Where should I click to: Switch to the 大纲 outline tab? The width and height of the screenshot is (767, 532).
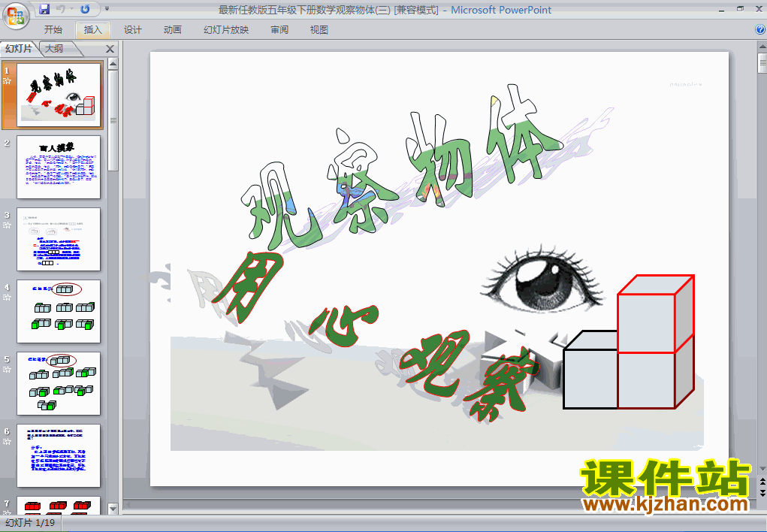coord(54,48)
